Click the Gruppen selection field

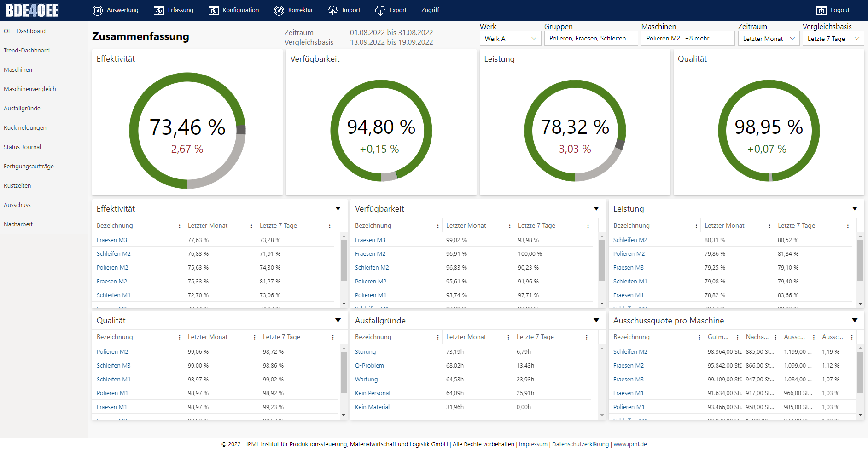tap(591, 39)
